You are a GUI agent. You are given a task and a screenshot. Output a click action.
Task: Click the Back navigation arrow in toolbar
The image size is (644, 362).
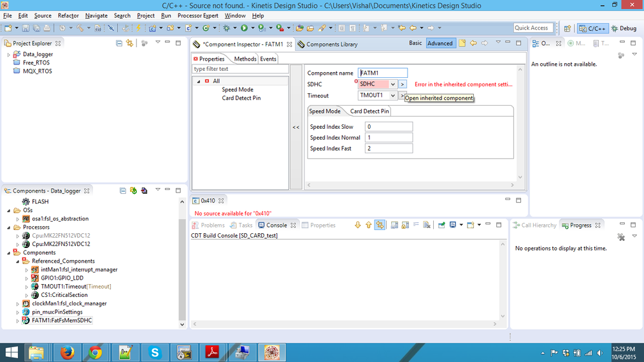(x=413, y=28)
